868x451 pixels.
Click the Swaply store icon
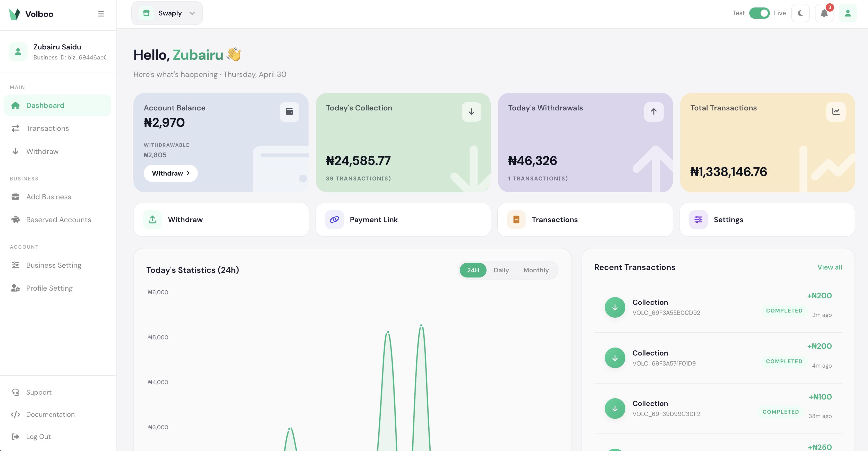[146, 13]
